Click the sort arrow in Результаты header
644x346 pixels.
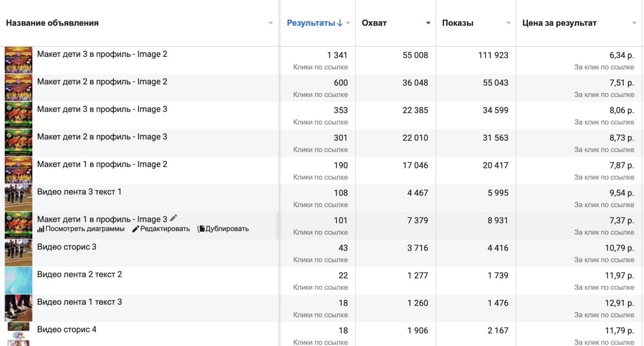340,23
